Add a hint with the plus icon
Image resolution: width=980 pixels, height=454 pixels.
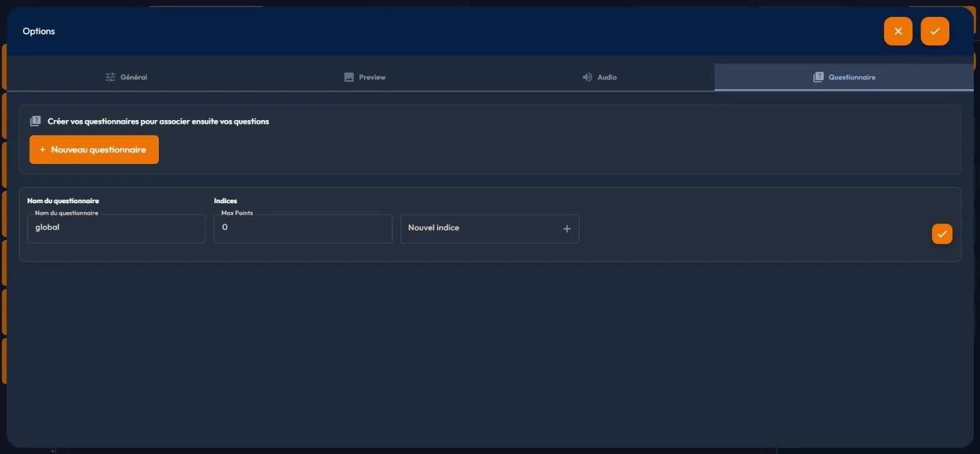click(567, 229)
